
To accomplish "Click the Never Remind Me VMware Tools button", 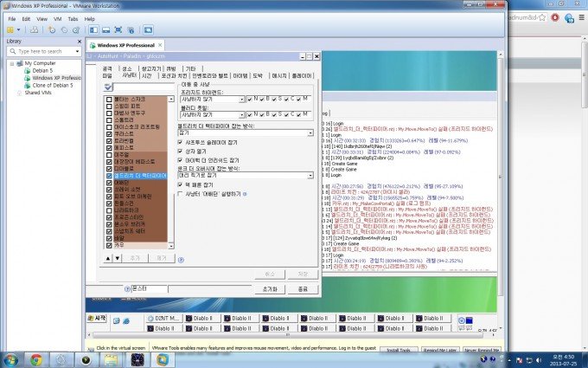I will 483,350.
